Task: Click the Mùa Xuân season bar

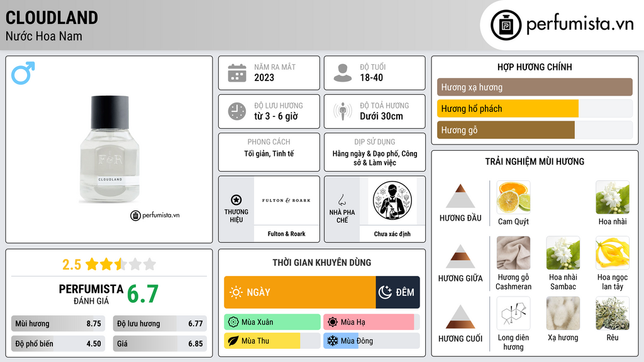Action: pyautogui.click(x=272, y=322)
